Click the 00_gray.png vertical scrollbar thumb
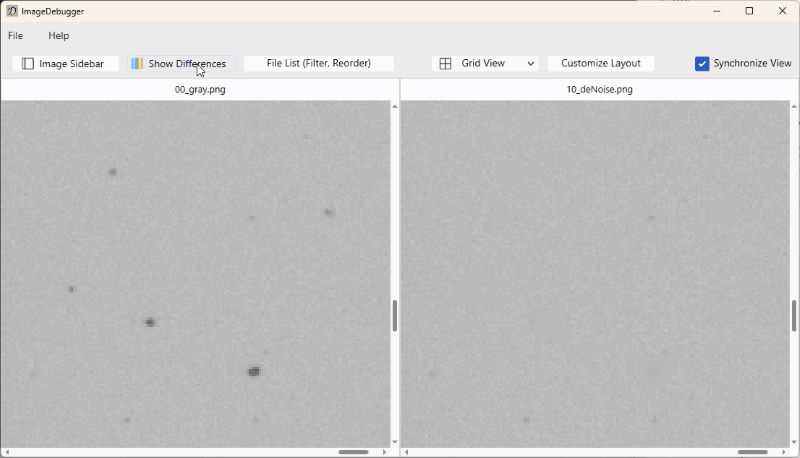The image size is (800, 458). pos(395,316)
